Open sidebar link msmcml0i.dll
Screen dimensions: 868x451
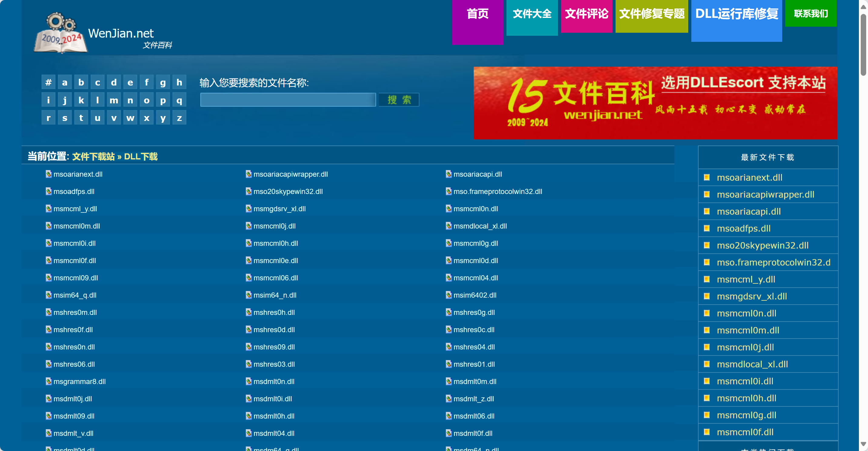click(x=745, y=381)
